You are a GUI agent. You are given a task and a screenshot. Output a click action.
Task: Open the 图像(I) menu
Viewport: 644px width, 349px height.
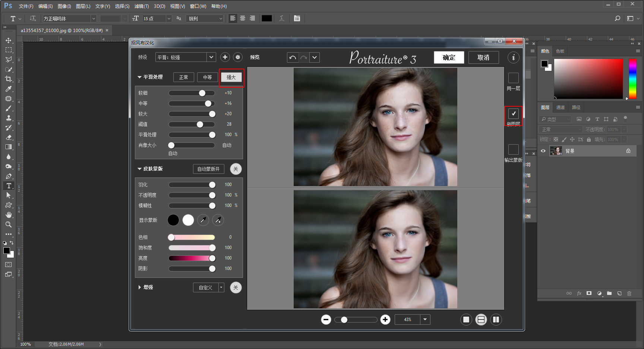[64, 6]
